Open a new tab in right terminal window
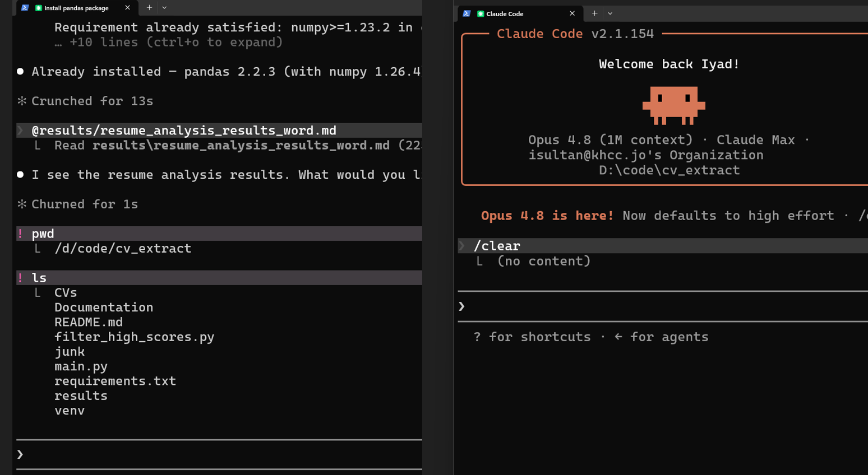This screenshot has height=475, width=868. click(x=594, y=13)
